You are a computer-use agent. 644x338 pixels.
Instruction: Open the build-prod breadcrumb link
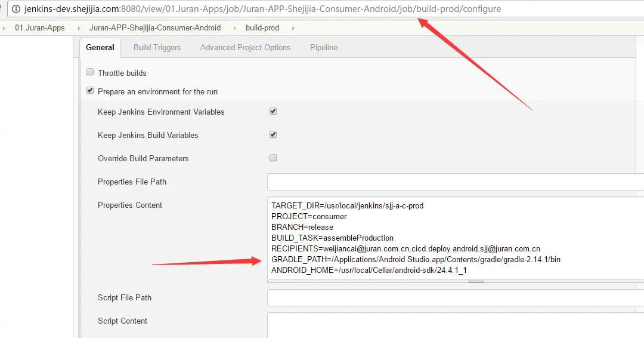(x=262, y=27)
